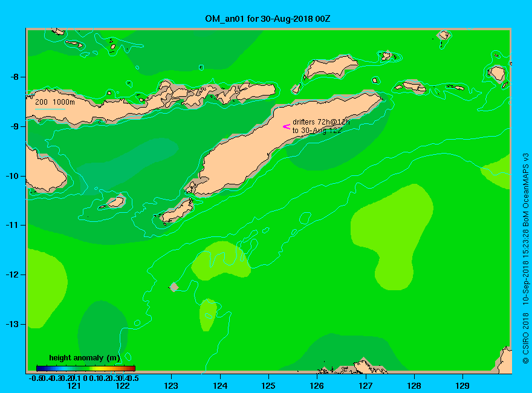Screen dimensions: 532x393
Task: Click the 'height anomaly (m)' label
Action: click(x=85, y=358)
